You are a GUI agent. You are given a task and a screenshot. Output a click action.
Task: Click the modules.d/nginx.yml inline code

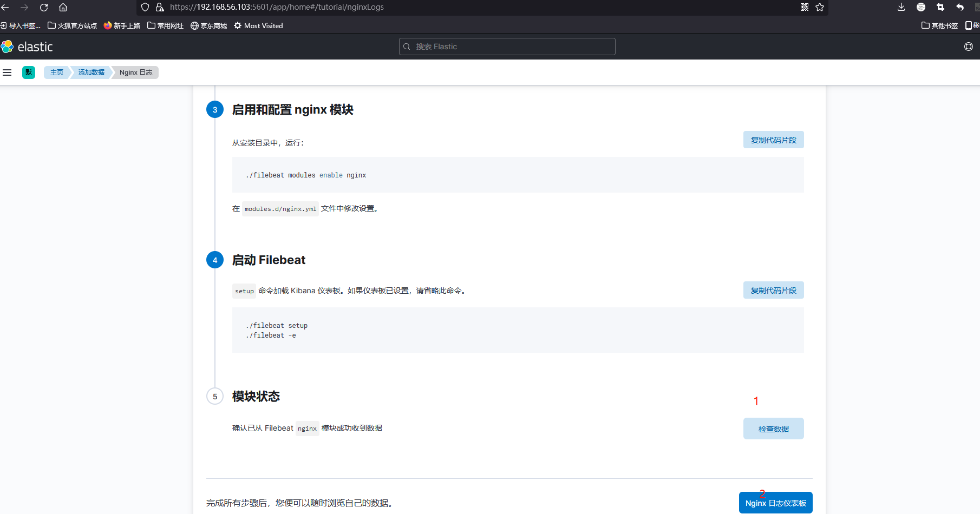tap(280, 209)
